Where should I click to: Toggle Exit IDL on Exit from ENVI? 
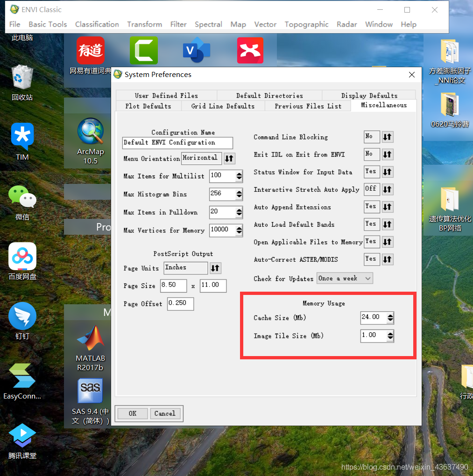(x=388, y=154)
